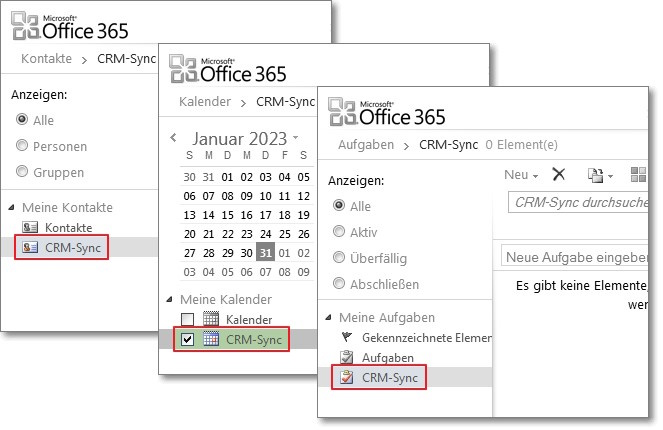Select Alle radio in Kontakte window
Viewport: 663px width, 430px height.
pyautogui.click(x=22, y=120)
